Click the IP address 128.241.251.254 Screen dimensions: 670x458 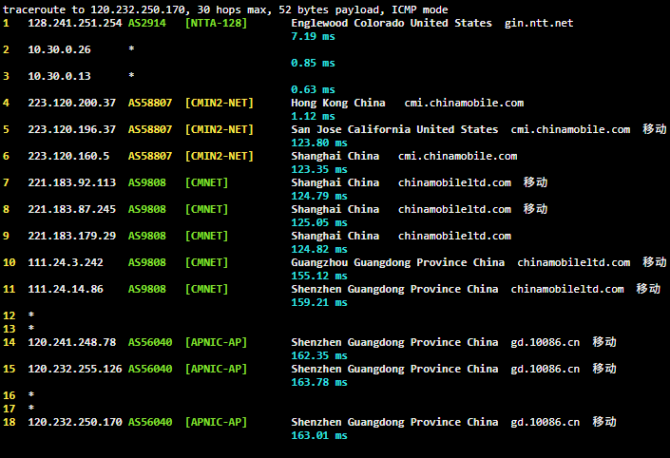pos(74,23)
